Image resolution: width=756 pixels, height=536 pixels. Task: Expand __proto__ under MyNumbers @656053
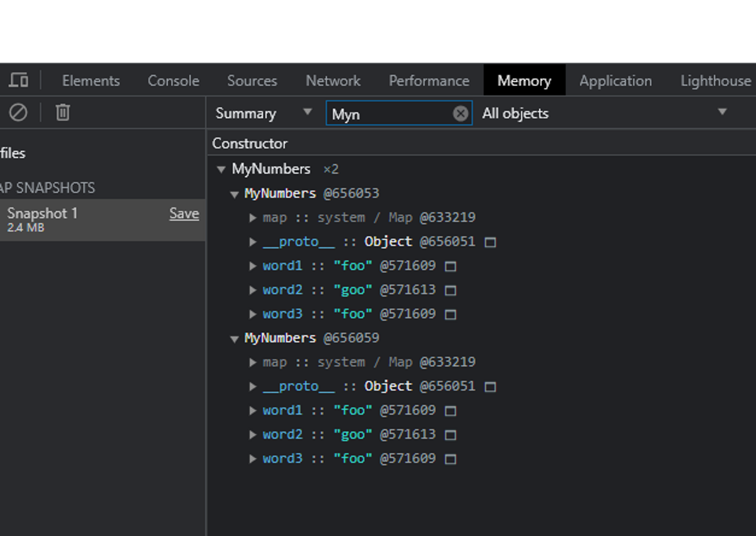[253, 242]
